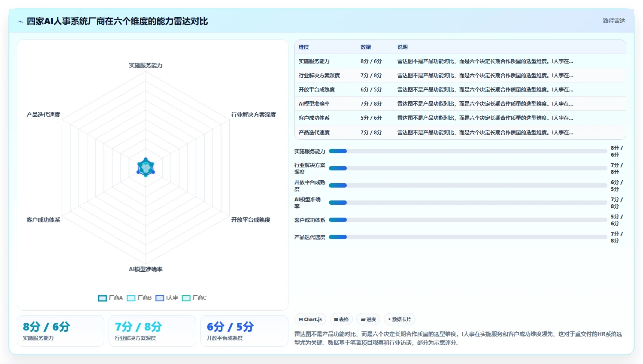The image size is (643, 364).
Task: Click the 行业解决方案深度 axis label on the radar
Action: tap(253, 115)
